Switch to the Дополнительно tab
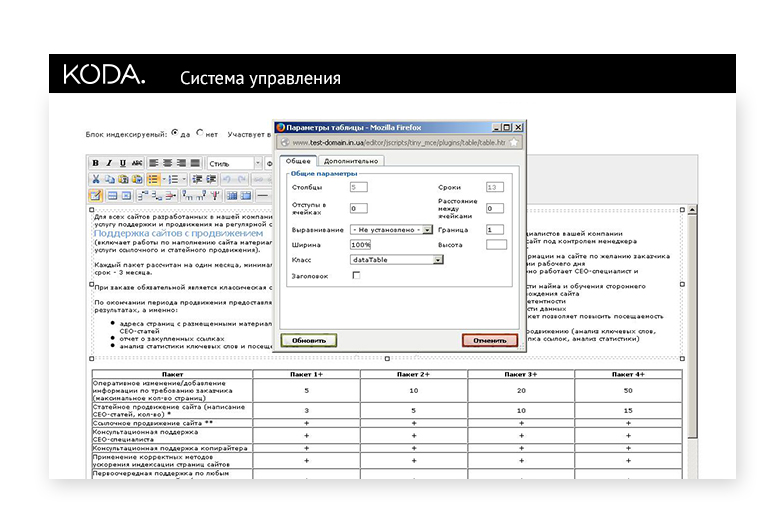The height and width of the screenshot is (526, 782). (x=351, y=161)
